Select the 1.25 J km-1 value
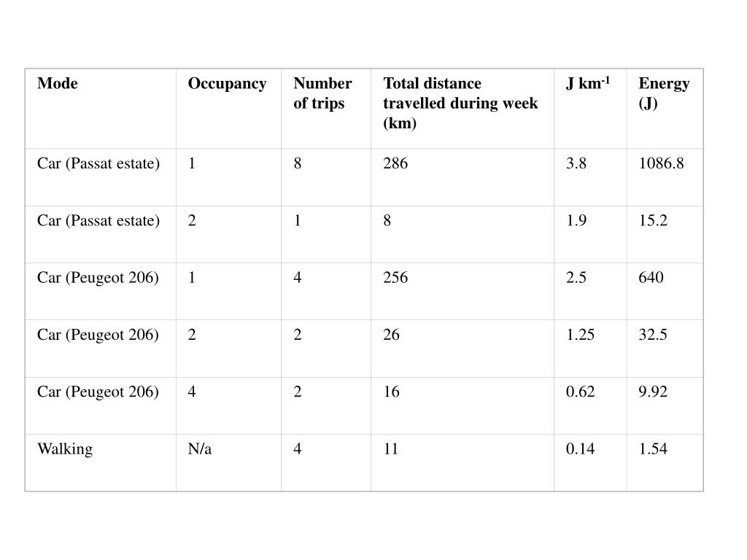Screen dimensions: 747x560 tap(580, 335)
